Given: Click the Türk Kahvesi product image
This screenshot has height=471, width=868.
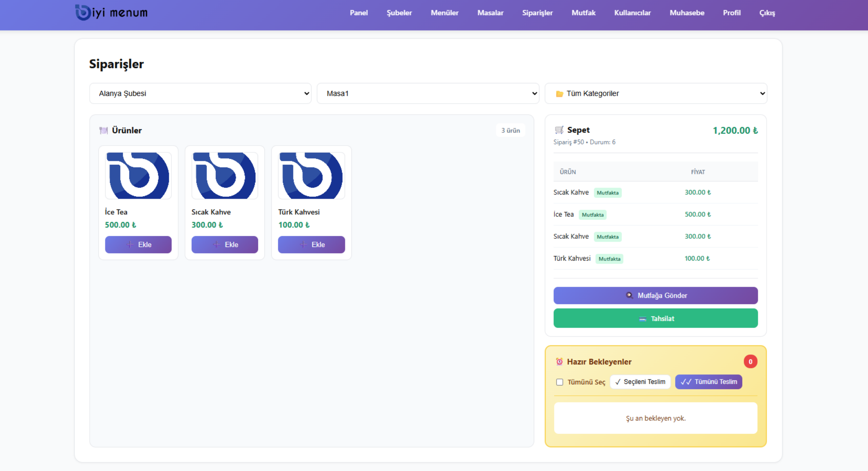Looking at the screenshot, I should pyautogui.click(x=311, y=176).
